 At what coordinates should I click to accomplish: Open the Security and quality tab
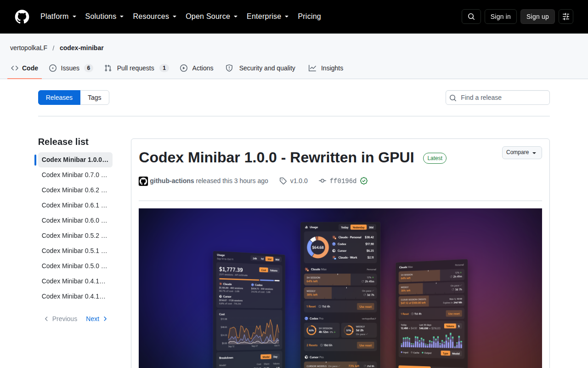(260, 68)
